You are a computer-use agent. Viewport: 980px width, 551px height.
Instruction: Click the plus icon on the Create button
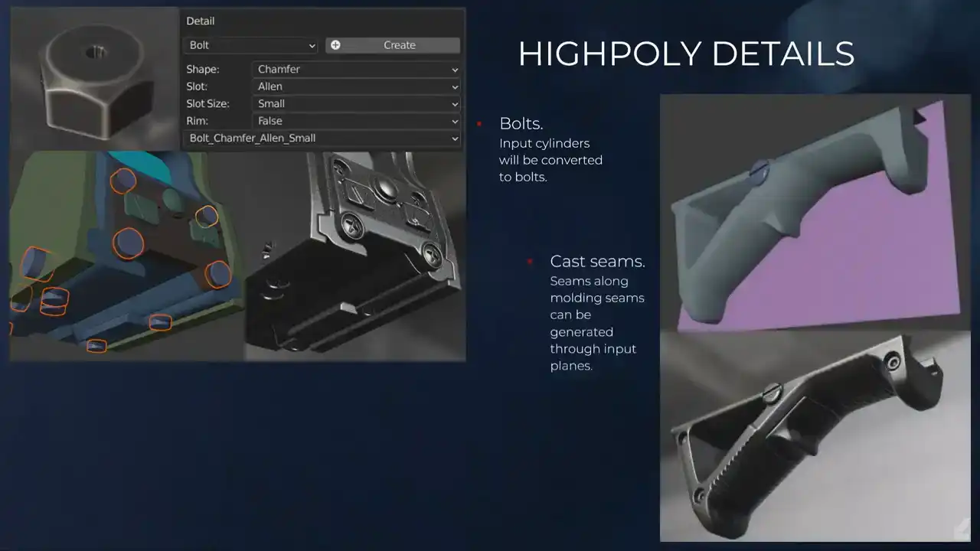tap(335, 45)
